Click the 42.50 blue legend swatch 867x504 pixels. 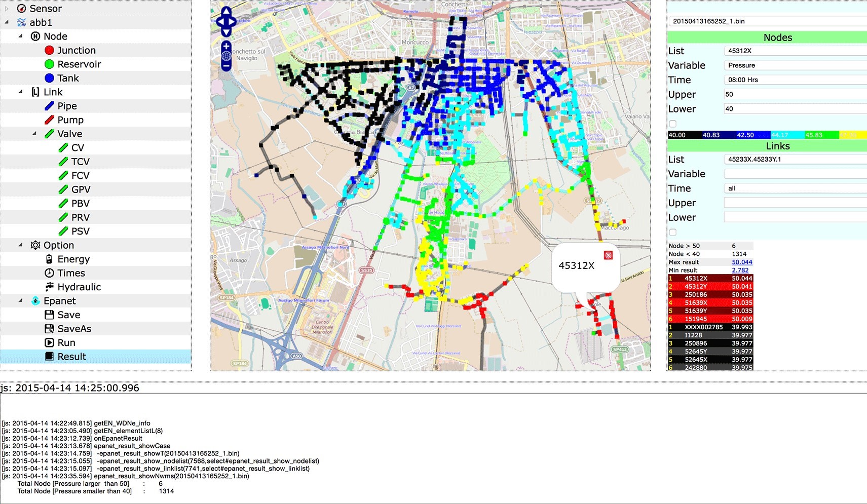coord(753,135)
